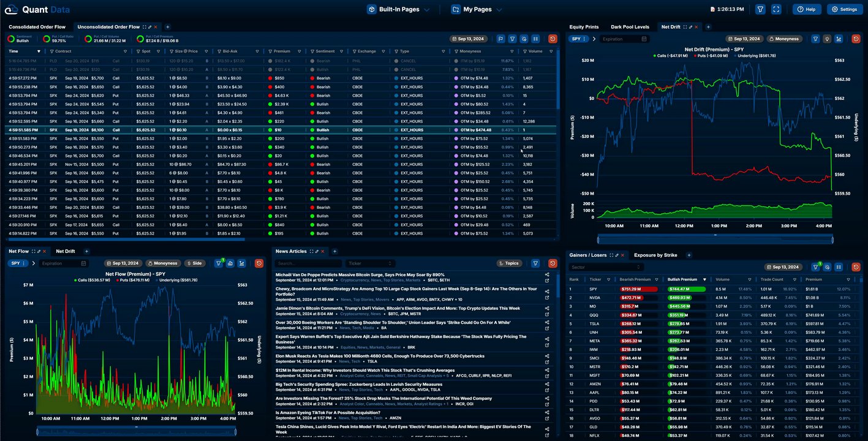Open the News Articles filter icon

tap(536, 263)
